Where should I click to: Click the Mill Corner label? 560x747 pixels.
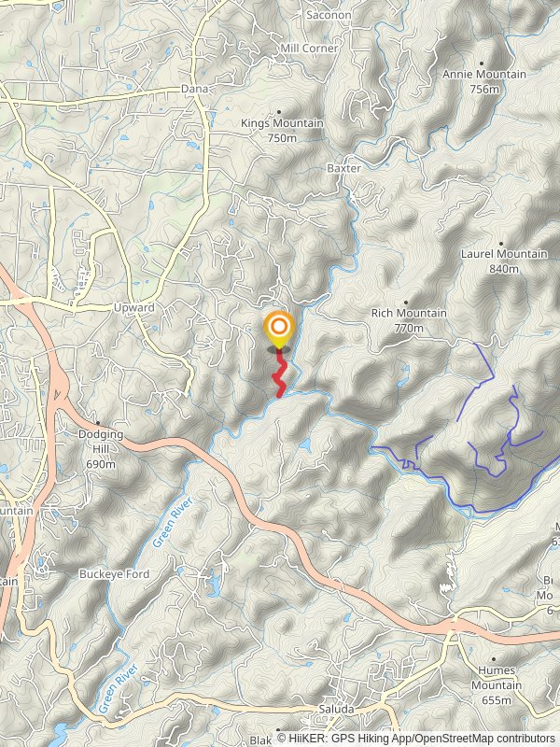point(309,49)
